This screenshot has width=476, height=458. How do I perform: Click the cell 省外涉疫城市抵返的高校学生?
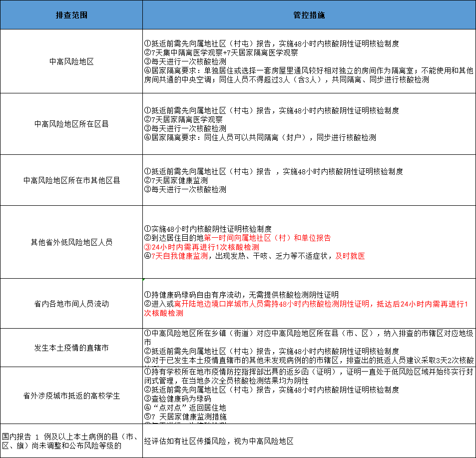point(71,396)
